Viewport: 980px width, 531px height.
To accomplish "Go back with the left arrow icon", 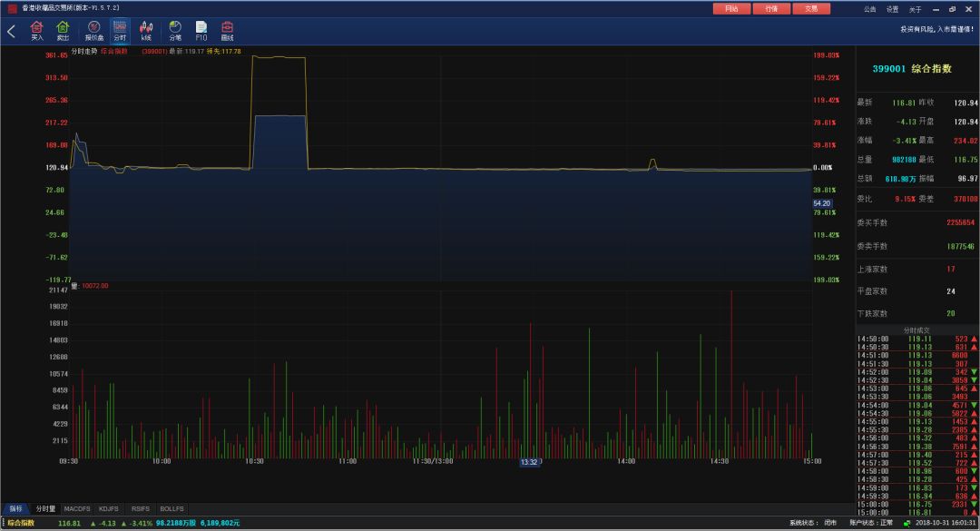I will click(11, 31).
